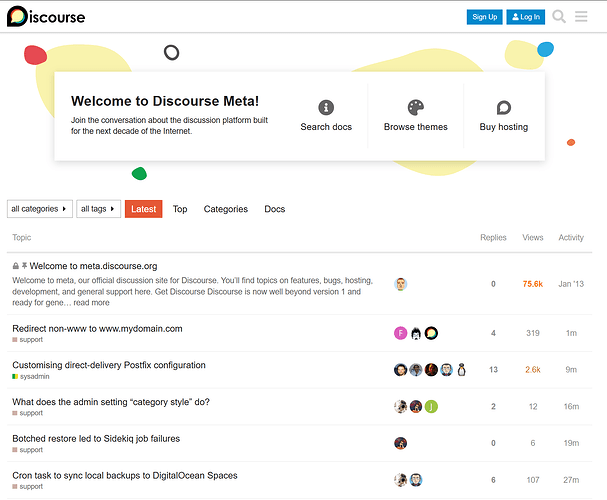Click pink 'F' avatar on Redirect topic
Viewport: 607px width, 500px height.
click(x=401, y=333)
